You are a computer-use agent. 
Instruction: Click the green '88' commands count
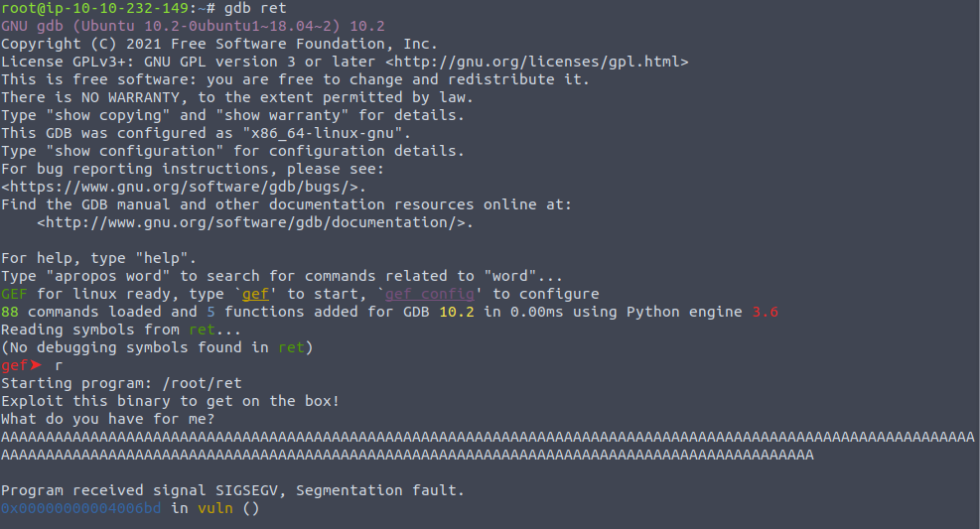pos(10,312)
